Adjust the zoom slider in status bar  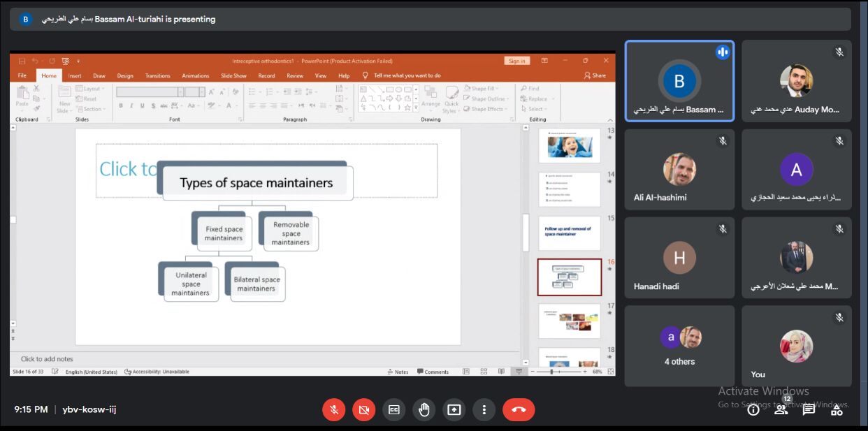click(x=552, y=372)
